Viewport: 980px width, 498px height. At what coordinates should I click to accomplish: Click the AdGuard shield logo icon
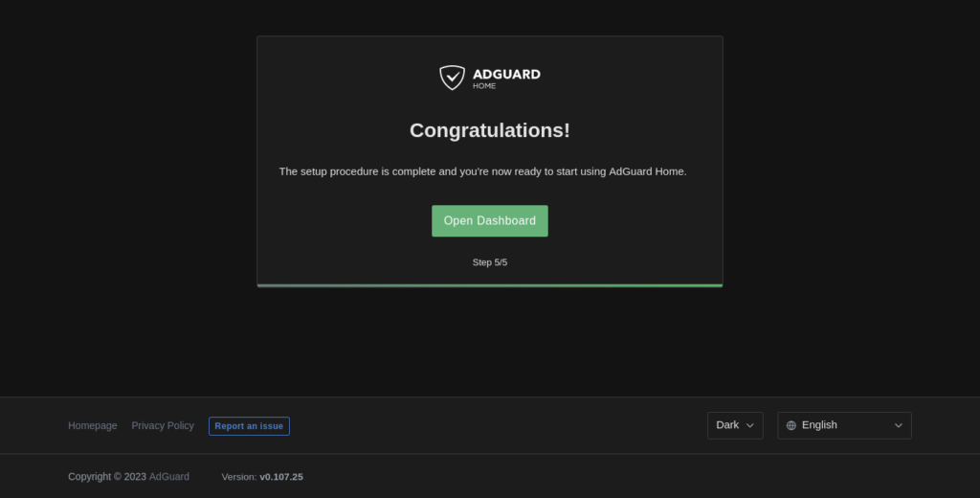pos(452,78)
